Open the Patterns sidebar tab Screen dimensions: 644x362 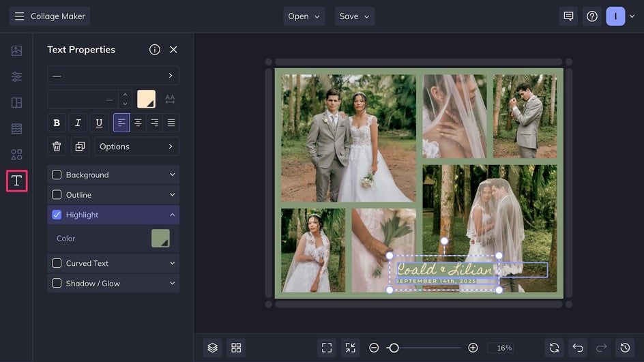click(17, 128)
